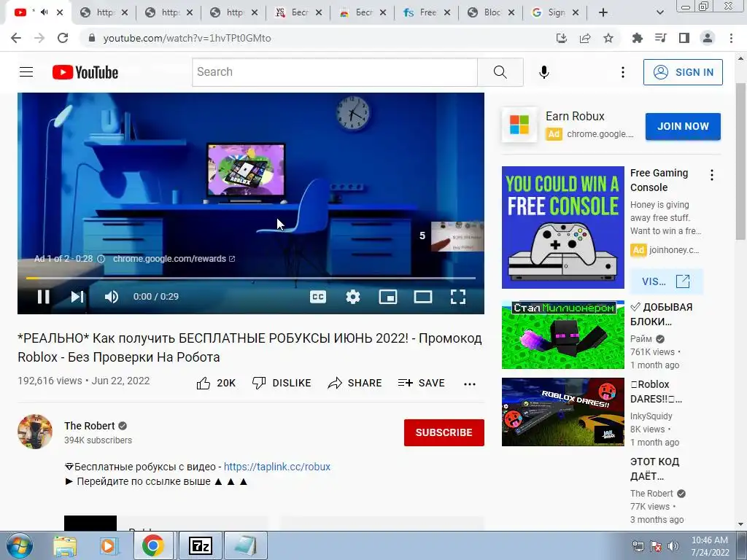Share the video
The image size is (747, 560).
tap(355, 383)
